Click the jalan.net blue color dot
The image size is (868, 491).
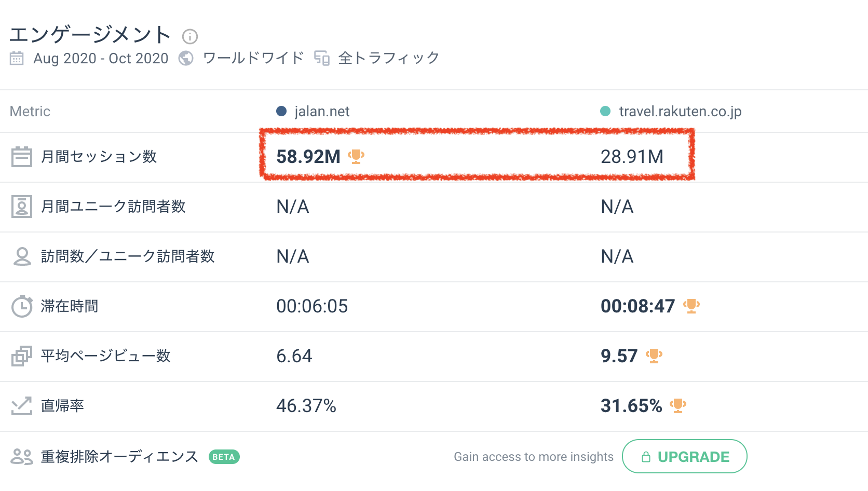point(281,111)
